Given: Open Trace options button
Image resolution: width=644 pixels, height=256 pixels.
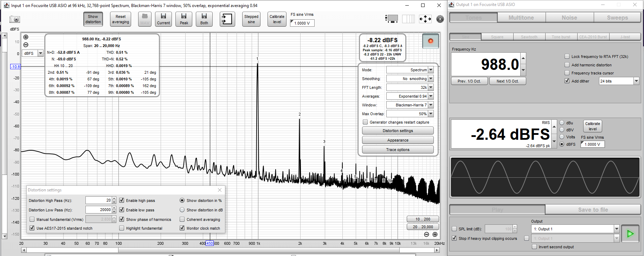Looking at the screenshot, I should [x=398, y=150].
